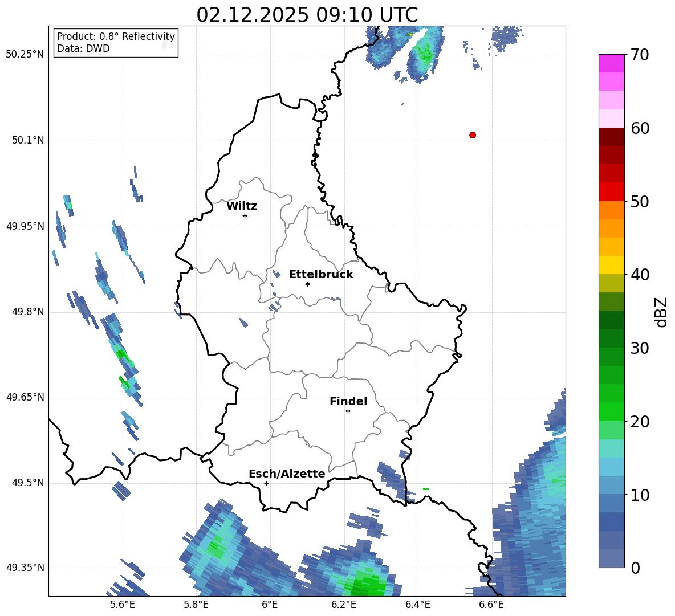Screen dimensions: 675x616
Task: Click the 49.5°N latitude label
Action: pyautogui.click(x=28, y=483)
